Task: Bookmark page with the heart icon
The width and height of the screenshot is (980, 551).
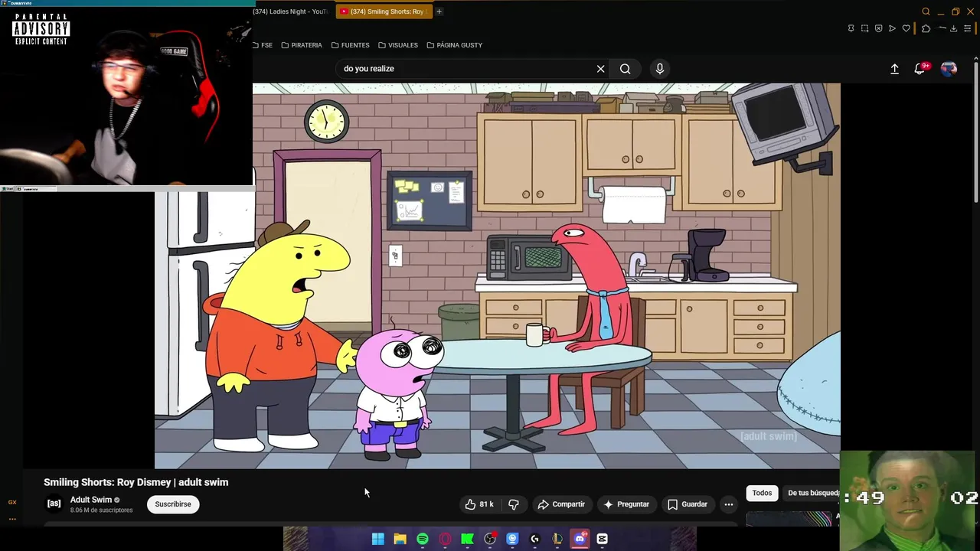Action: (906, 28)
